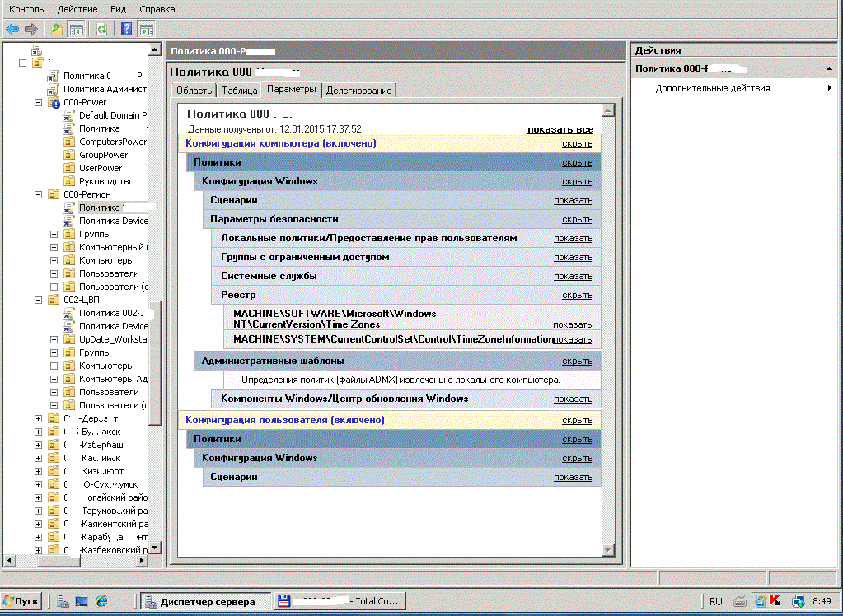
Task: Click the UpDate_Workstat folder icon
Action: point(69,340)
